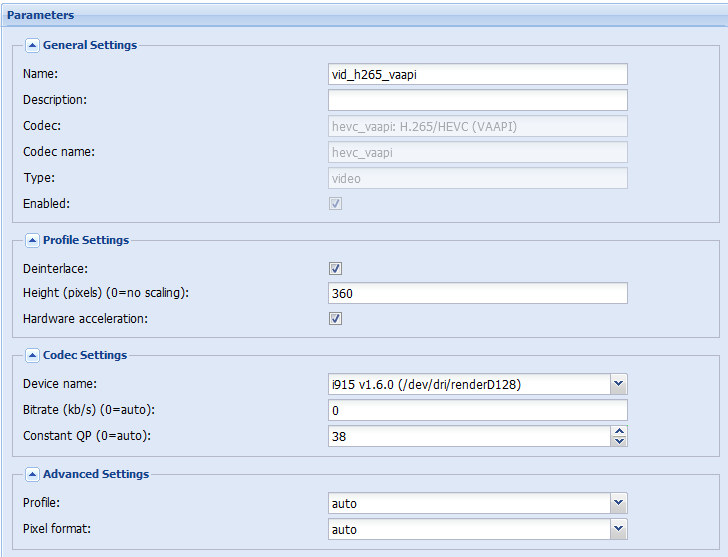
Task: Increase Constant QP with up arrow
Action: pos(619,431)
